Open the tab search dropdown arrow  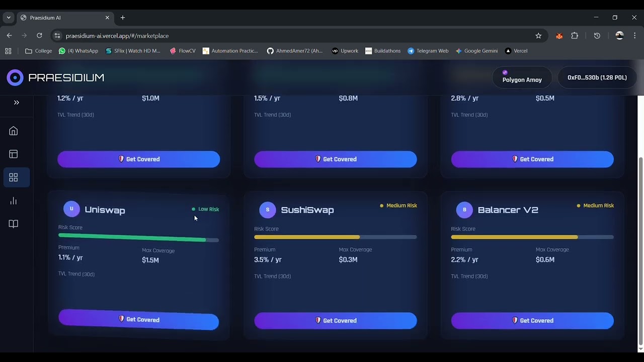pos(9,18)
